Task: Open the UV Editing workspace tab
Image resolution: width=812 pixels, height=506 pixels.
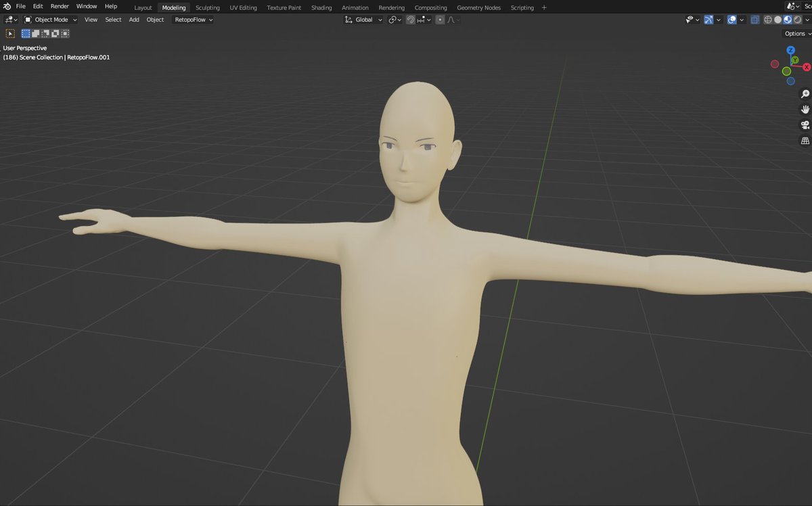Action: [244, 7]
